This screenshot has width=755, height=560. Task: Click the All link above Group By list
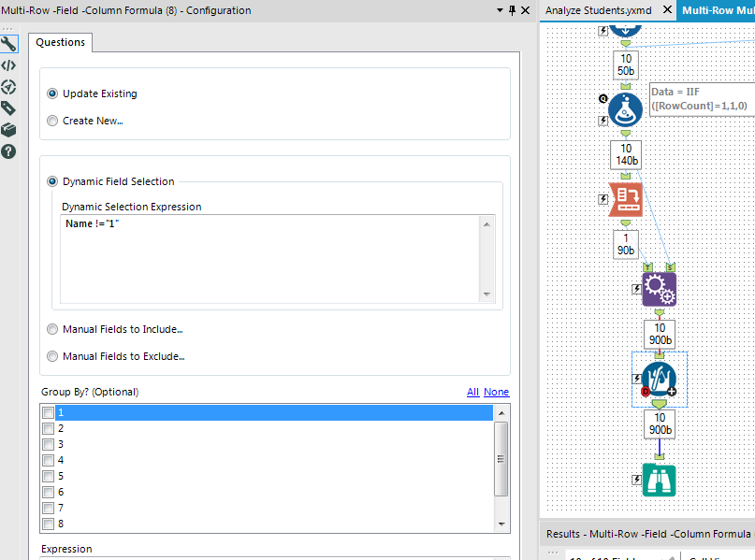(473, 392)
